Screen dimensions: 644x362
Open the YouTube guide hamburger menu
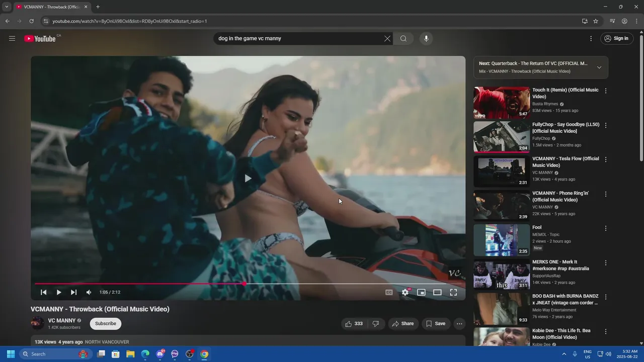(12, 39)
